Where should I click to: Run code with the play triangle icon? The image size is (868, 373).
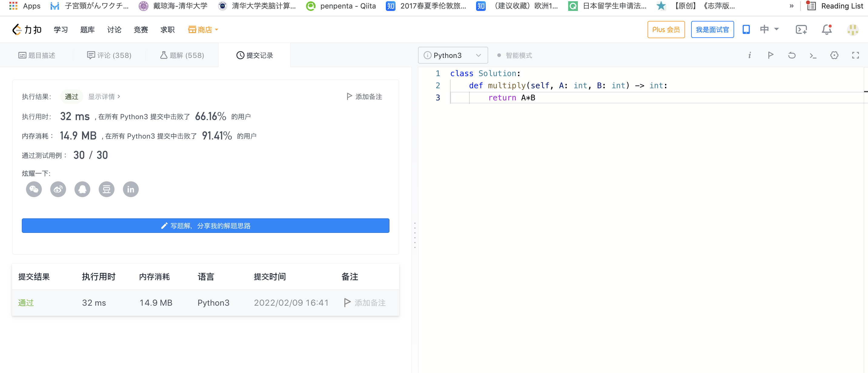pos(770,55)
